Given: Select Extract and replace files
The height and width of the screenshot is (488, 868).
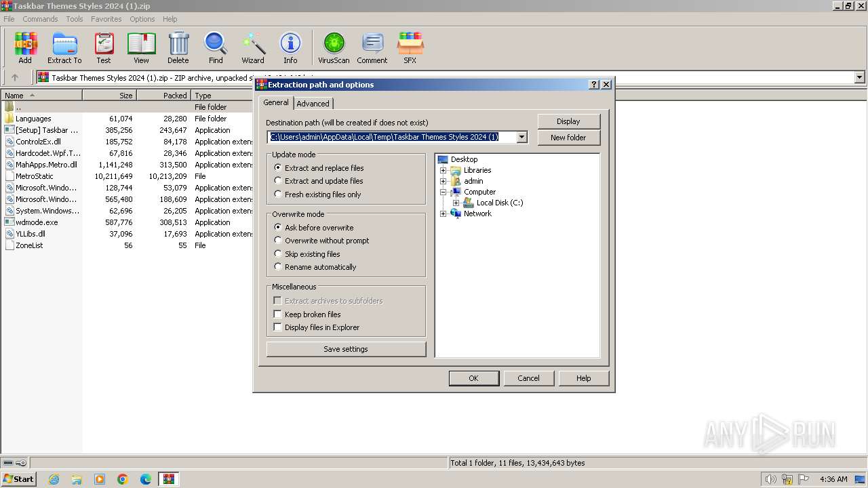Looking at the screenshot, I should coord(278,167).
